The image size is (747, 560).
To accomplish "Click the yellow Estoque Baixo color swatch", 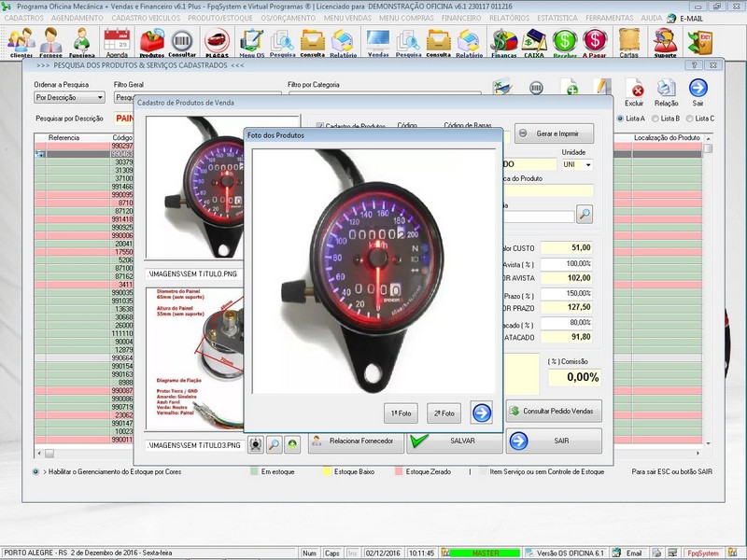I will tap(327, 471).
